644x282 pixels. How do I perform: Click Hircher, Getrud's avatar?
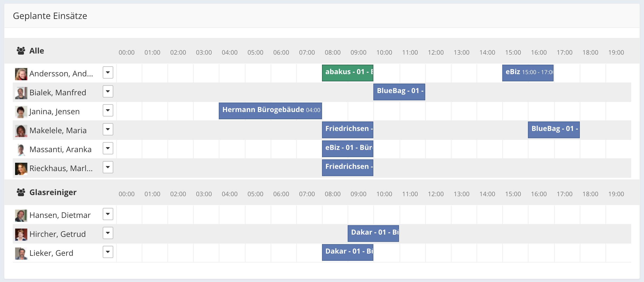pos(21,234)
